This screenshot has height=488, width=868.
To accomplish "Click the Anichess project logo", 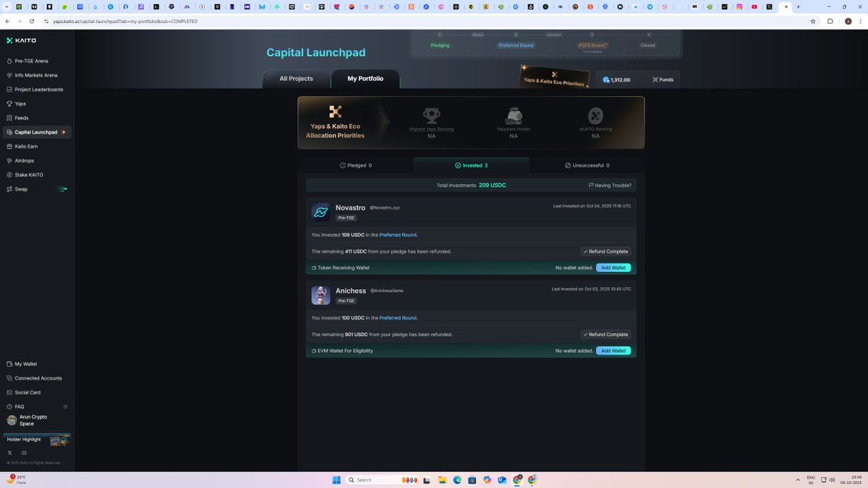I will click(x=320, y=295).
